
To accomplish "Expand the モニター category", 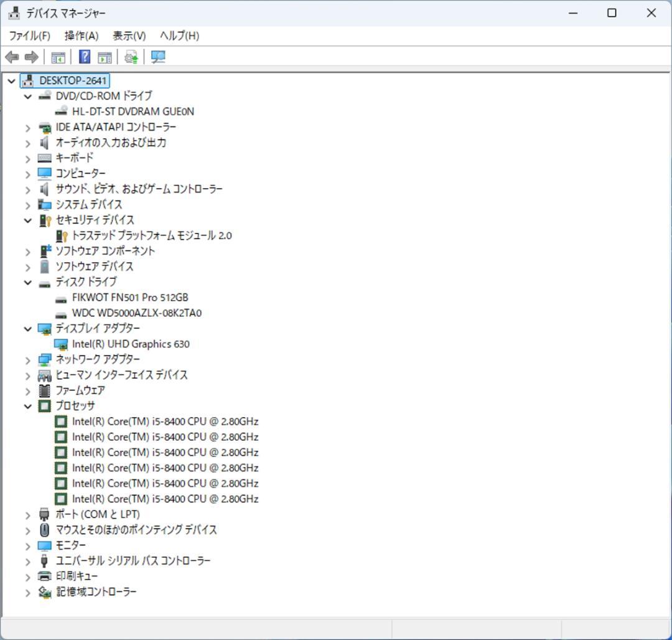I will click(27, 545).
